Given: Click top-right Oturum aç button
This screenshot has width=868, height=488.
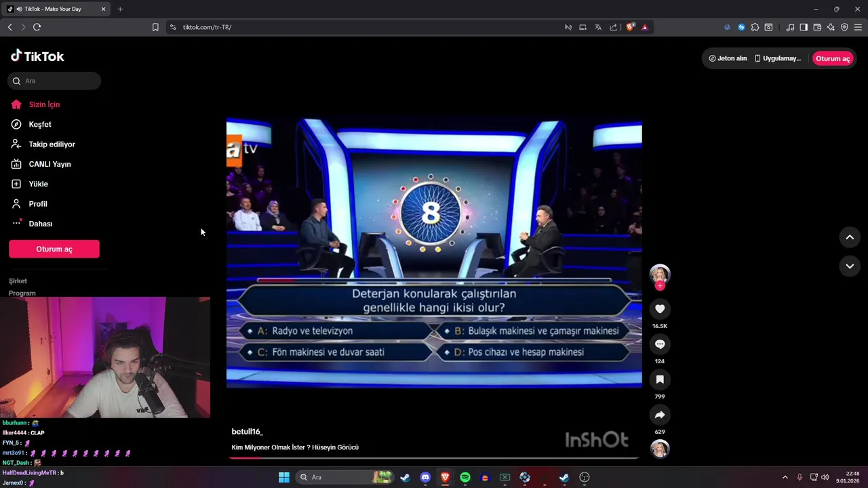Looking at the screenshot, I should 833,58.
